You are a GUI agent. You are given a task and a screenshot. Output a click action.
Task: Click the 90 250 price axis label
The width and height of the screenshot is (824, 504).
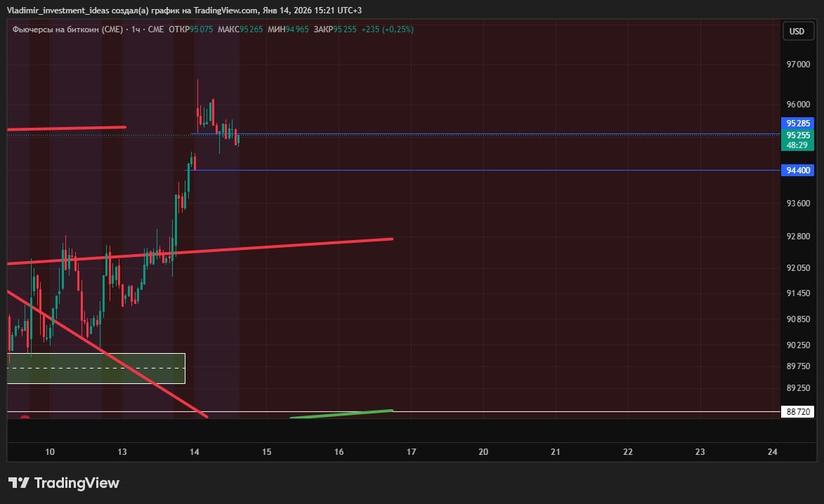[x=798, y=345]
